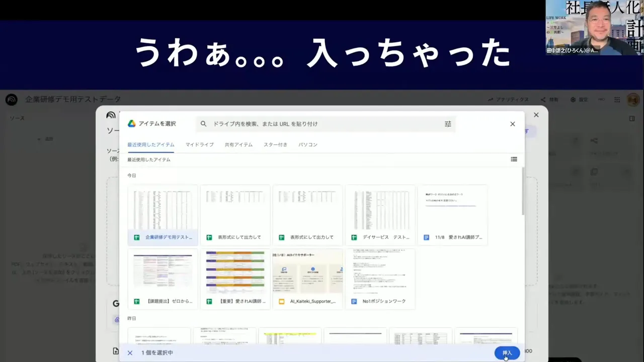This screenshot has height=362, width=644.
Task: Open the side panel toggle on the right edge
Action: (x=632, y=118)
